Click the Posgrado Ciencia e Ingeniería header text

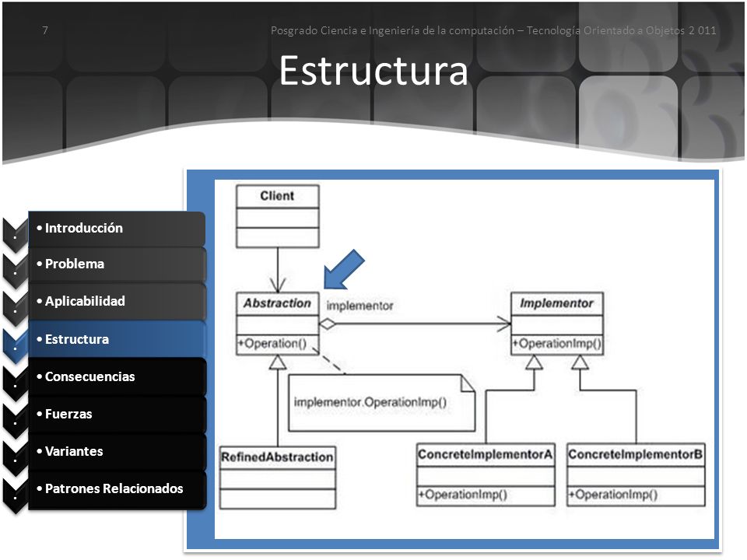493,30
